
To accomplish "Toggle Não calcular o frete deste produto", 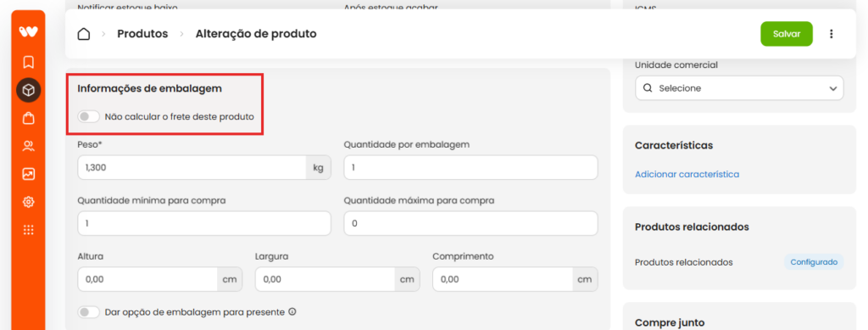I will 88,117.
